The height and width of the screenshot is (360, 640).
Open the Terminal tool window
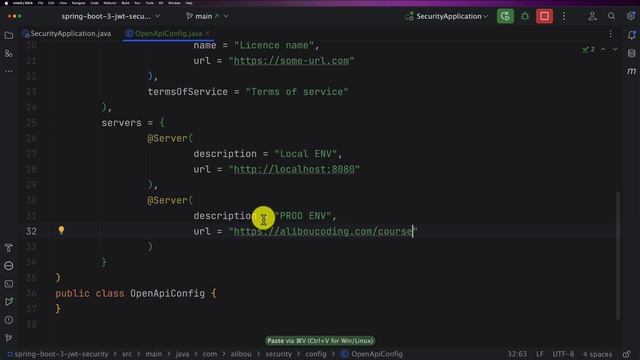9,284
